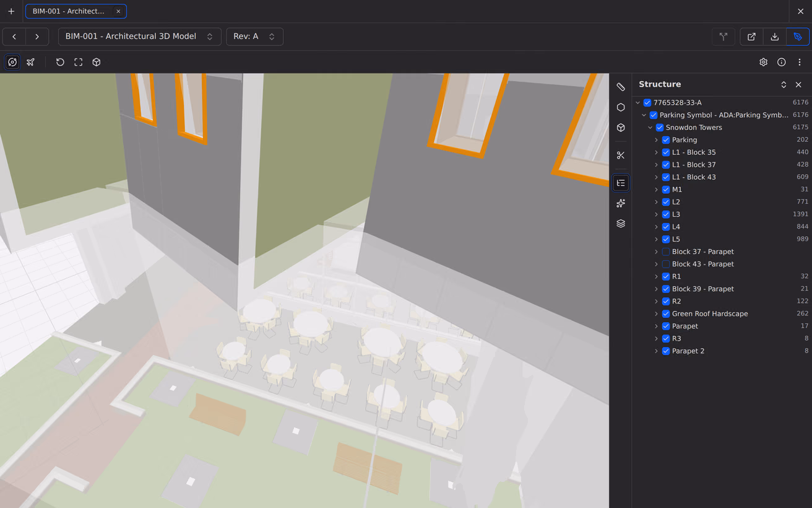
Task: Open a new tab with plus icon
Action: (11, 11)
